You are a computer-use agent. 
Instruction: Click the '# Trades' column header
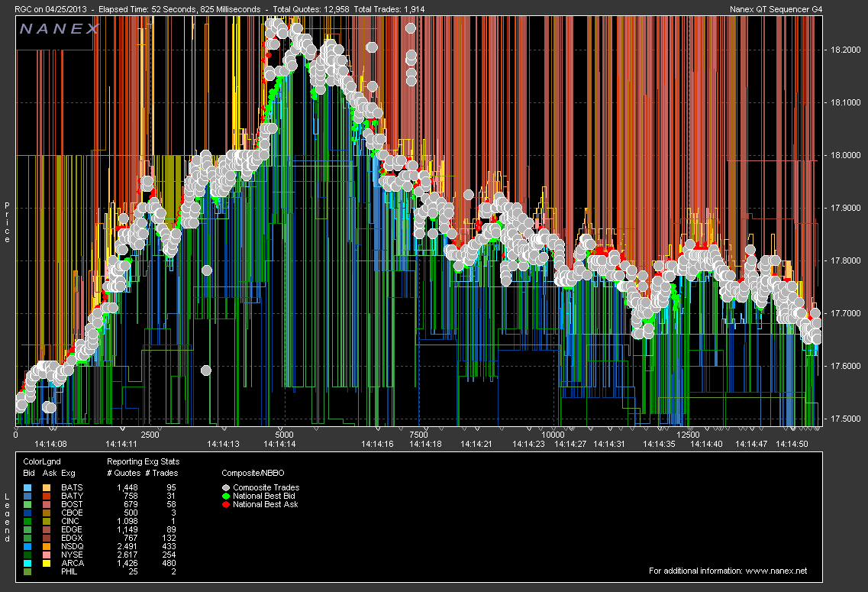[162, 474]
